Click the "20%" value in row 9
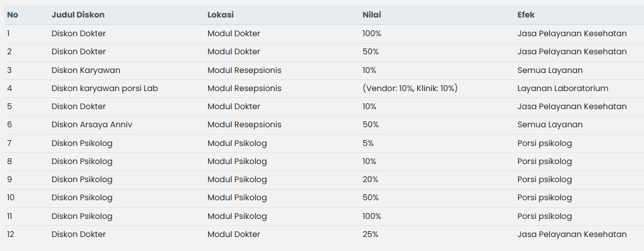Viewport: 644px width, 251px height. pos(370,179)
